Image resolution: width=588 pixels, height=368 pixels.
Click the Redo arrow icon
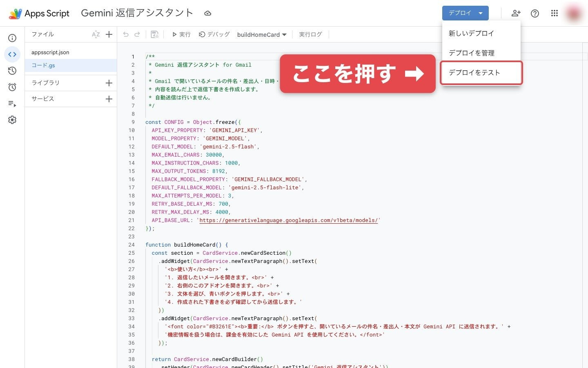coord(137,34)
